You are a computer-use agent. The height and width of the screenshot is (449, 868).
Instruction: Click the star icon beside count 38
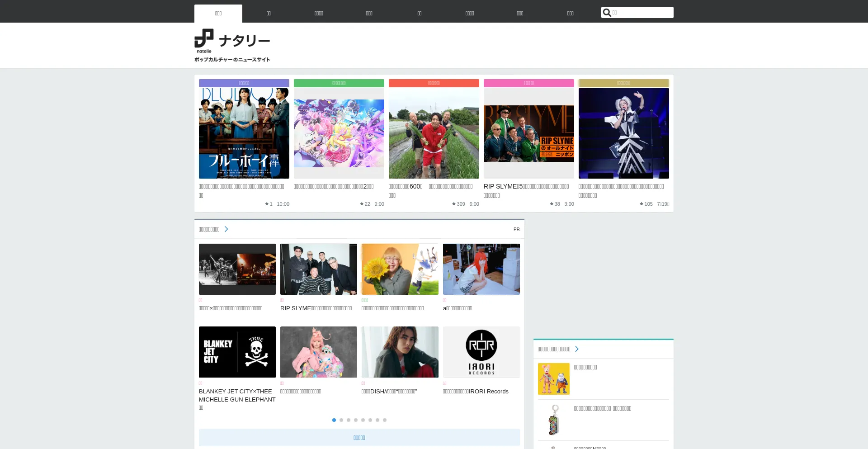coord(552,204)
